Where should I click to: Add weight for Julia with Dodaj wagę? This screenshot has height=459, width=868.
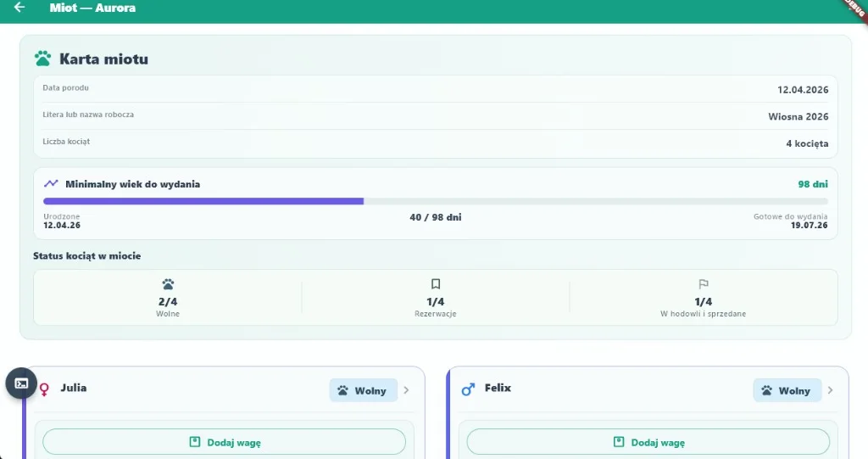[224, 442]
